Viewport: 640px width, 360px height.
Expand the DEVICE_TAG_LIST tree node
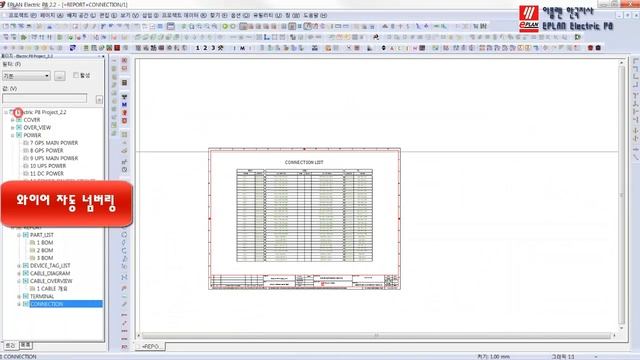click(19, 266)
